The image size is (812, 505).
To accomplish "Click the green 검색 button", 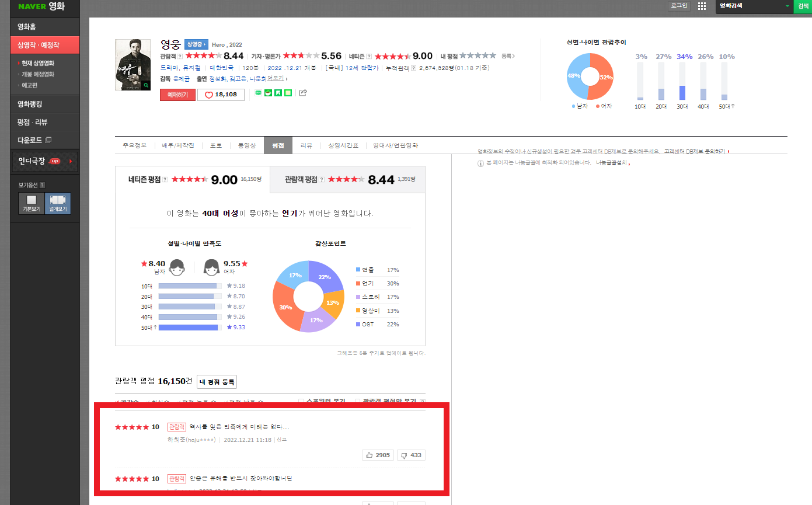I will pos(802,6).
